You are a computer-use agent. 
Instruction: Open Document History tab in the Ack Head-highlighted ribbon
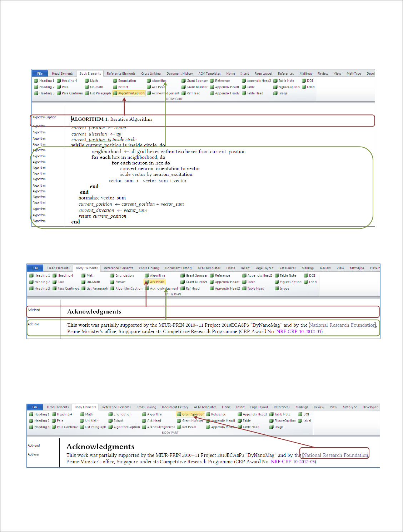[178, 268]
